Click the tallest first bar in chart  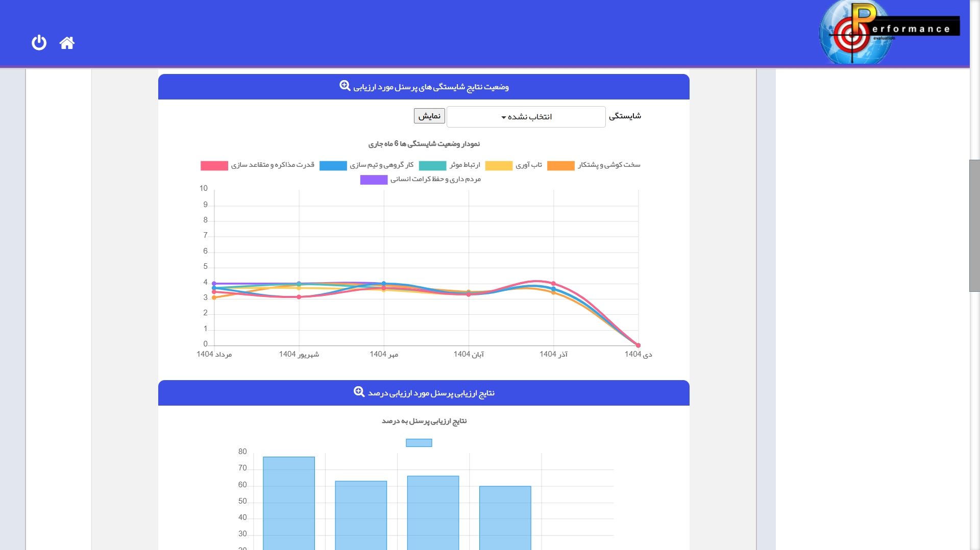[289, 503]
